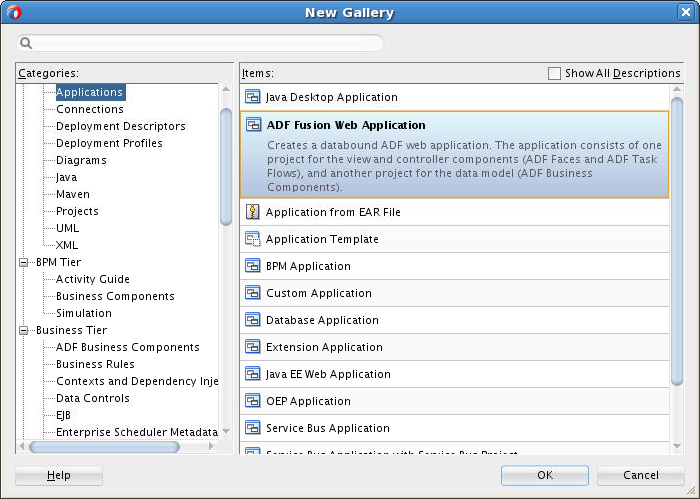
Task: Click the OEP Application icon
Action: click(x=253, y=401)
